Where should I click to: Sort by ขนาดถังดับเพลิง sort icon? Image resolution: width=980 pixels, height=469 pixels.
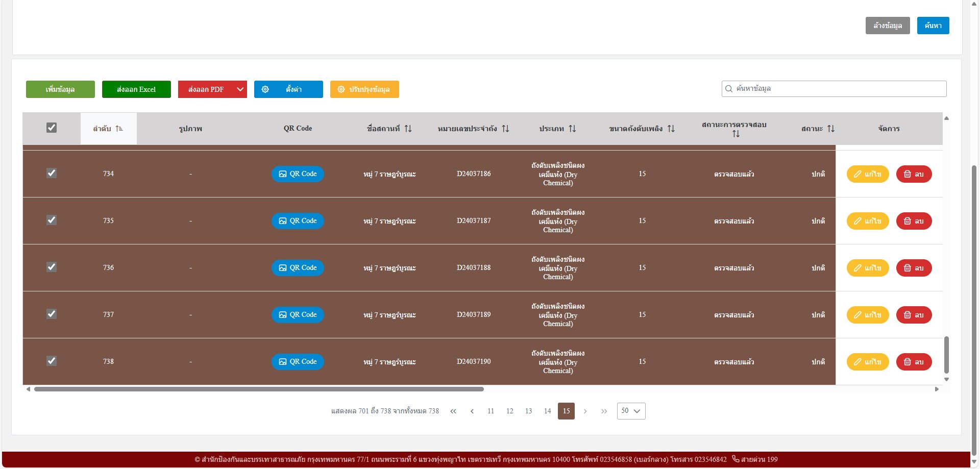click(671, 129)
